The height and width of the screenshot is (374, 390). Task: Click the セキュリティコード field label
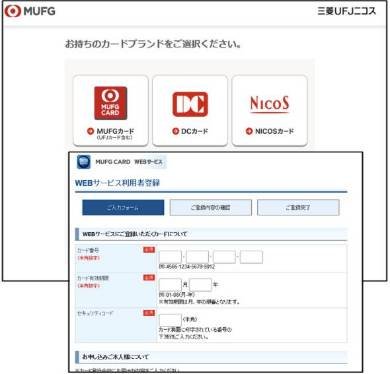coord(95,313)
